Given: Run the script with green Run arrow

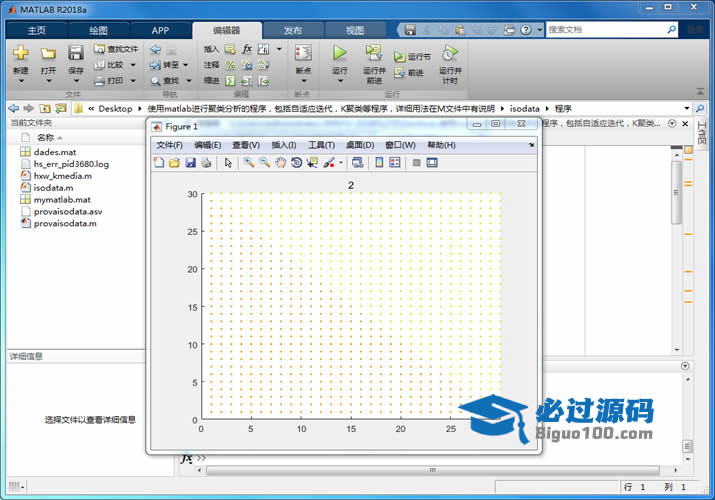Looking at the screenshot, I should point(339,53).
